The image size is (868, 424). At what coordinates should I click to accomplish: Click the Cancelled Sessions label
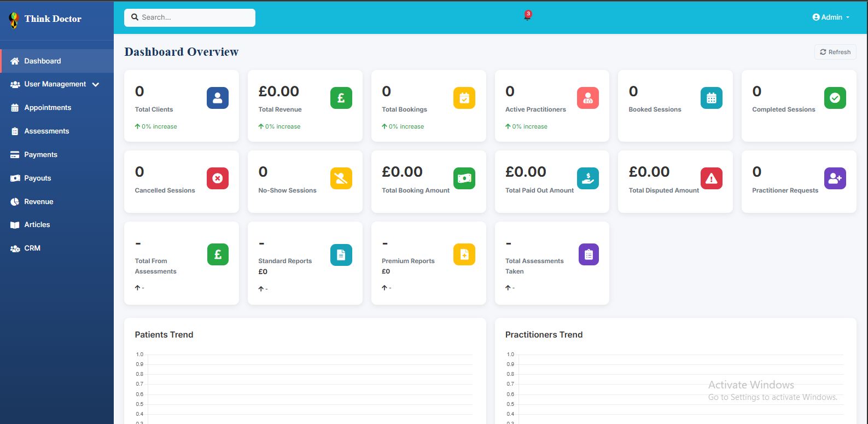[x=165, y=190]
